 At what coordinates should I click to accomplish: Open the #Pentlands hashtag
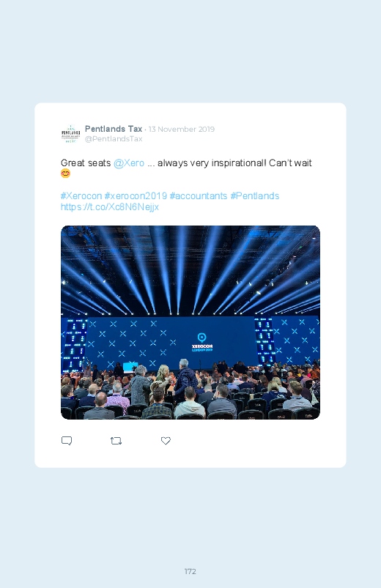click(x=254, y=196)
